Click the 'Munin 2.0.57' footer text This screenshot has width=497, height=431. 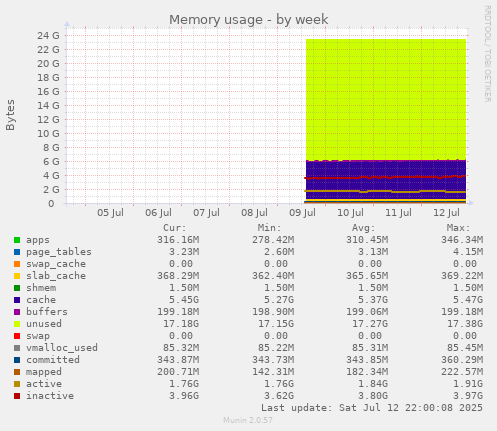click(x=248, y=420)
